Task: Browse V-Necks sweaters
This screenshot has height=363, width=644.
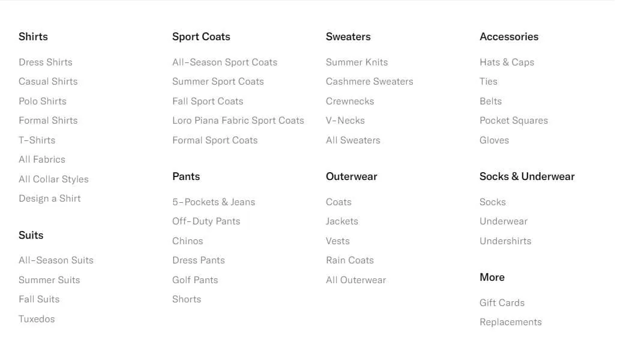Action: click(x=345, y=120)
